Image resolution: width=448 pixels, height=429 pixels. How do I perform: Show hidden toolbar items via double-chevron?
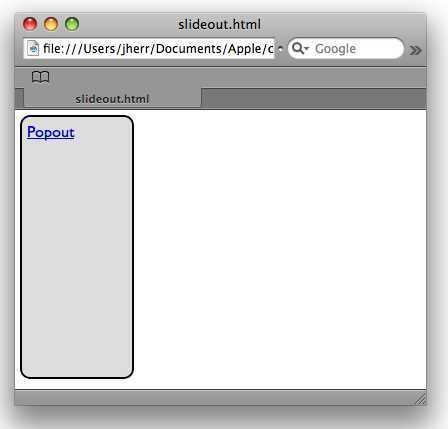point(415,50)
